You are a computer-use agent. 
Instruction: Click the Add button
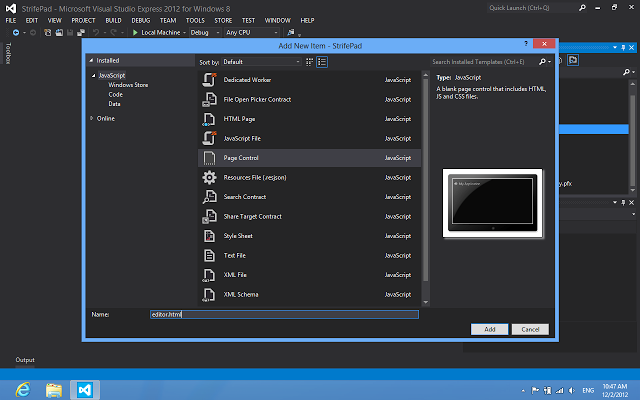coord(489,329)
